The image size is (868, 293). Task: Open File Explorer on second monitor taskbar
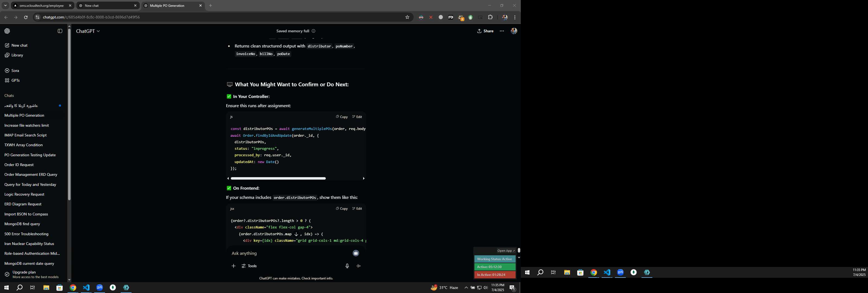tap(567, 272)
